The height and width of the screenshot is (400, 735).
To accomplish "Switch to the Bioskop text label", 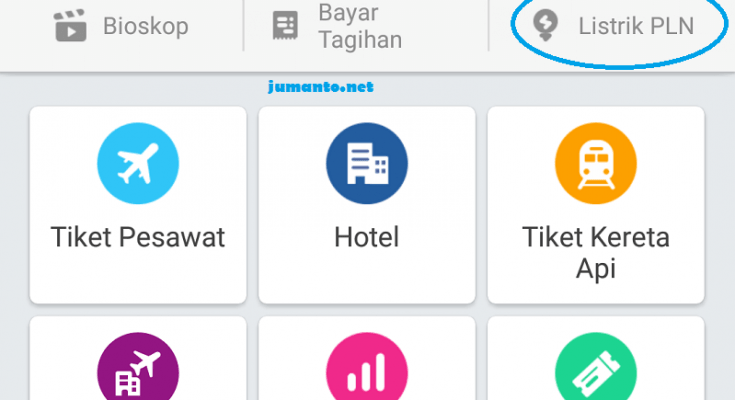I will point(146,26).
